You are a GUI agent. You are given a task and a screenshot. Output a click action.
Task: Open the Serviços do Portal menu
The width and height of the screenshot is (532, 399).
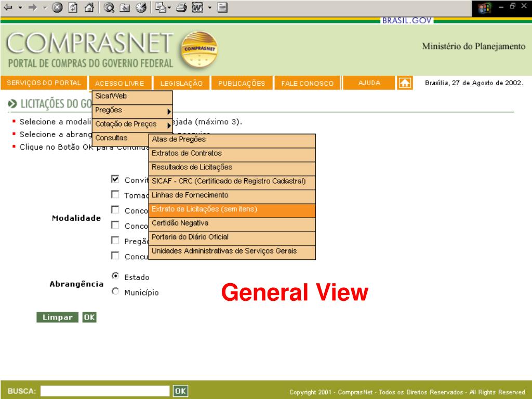coord(44,83)
